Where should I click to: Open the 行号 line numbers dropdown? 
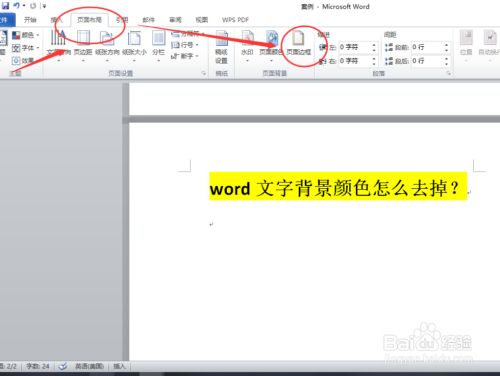pyautogui.click(x=185, y=45)
